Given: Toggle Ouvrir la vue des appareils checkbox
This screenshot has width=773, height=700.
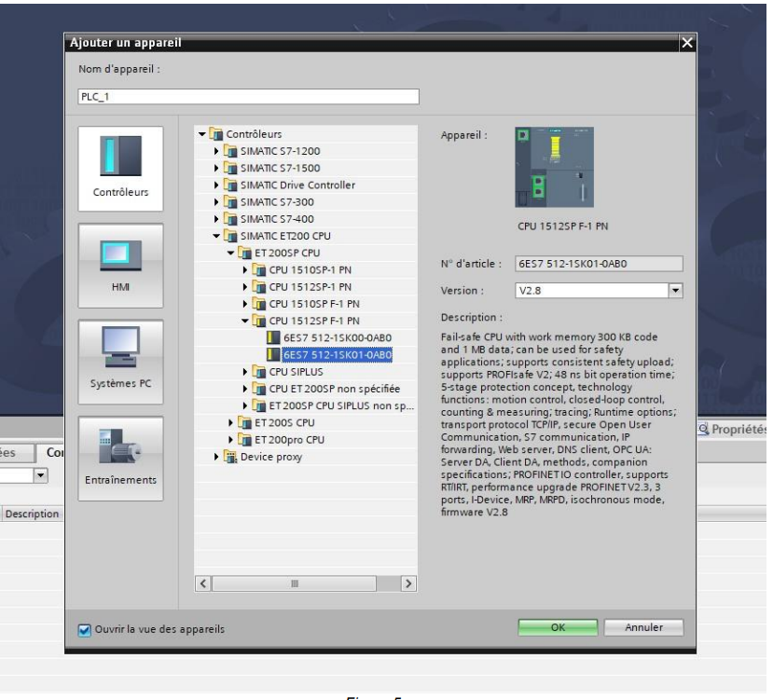Looking at the screenshot, I should pos(84,629).
